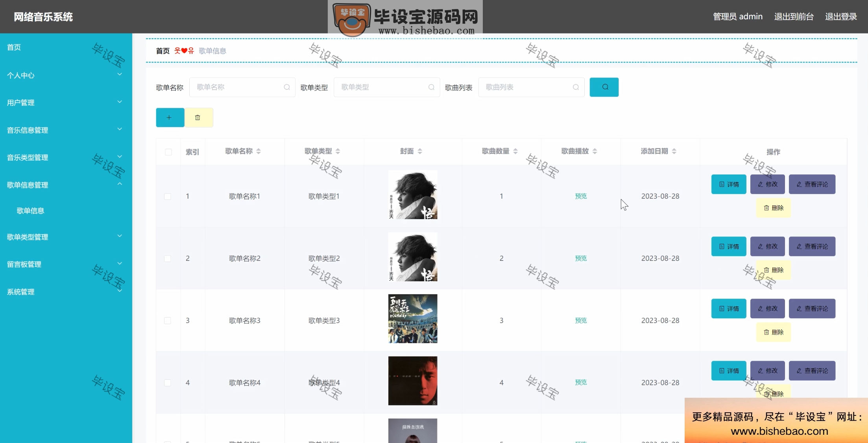Click 预览 link in row 4
This screenshot has width=868, height=443.
581,382
